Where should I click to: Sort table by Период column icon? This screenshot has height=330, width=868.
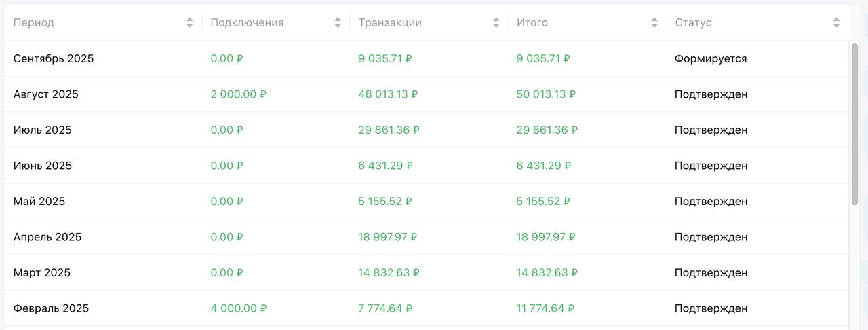coord(190,22)
